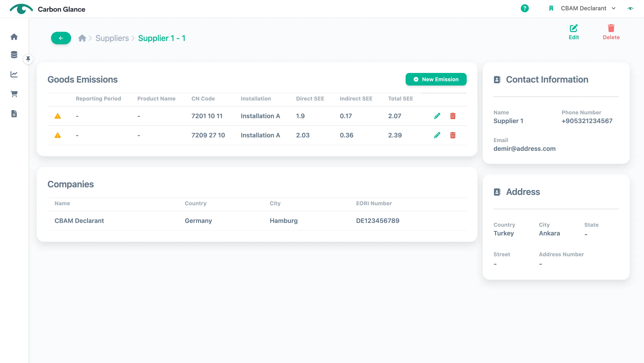Click the Total SEE value 2.07
Image resolution: width=644 pixels, height=363 pixels.
point(394,116)
